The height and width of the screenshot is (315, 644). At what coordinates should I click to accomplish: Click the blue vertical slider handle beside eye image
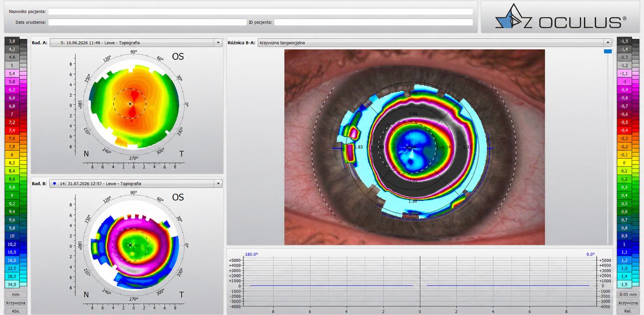tap(608, 51)
